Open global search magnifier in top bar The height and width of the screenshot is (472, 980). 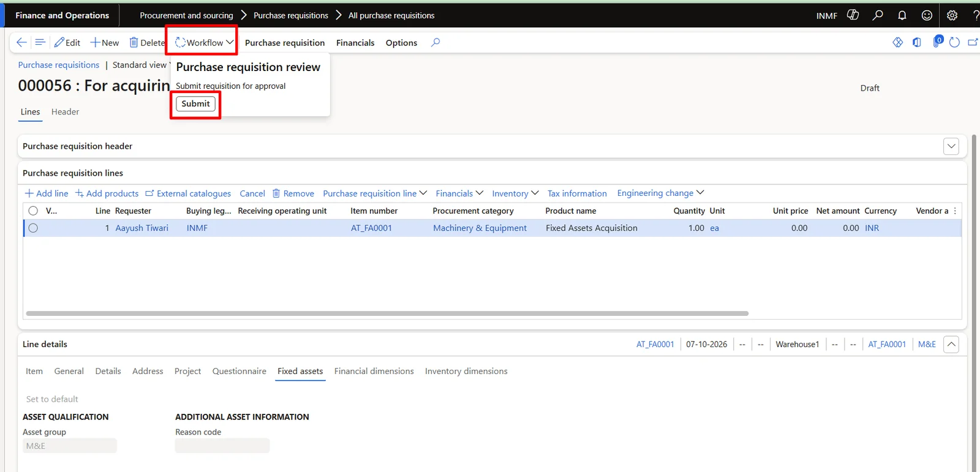[x=878, y=15]
